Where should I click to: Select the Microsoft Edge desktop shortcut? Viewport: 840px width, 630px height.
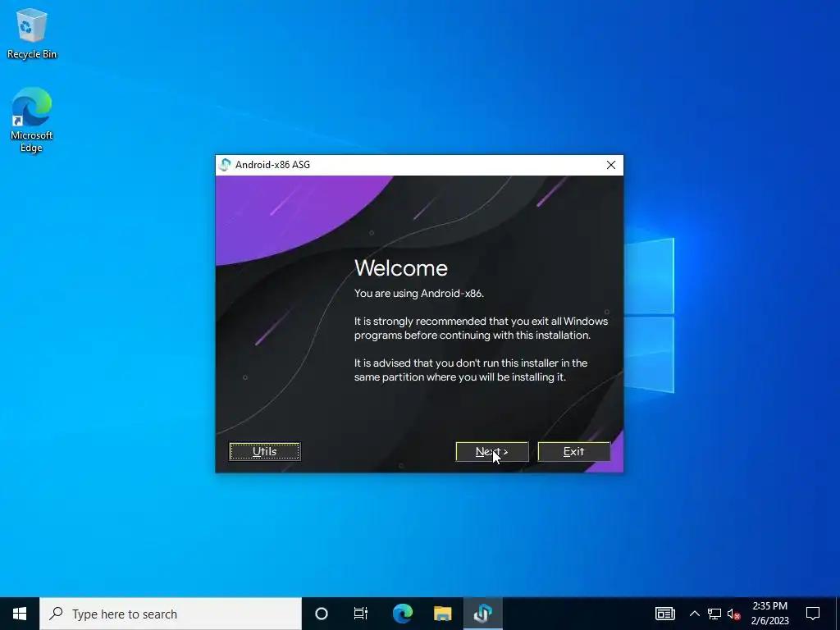[x=32, y=120]
